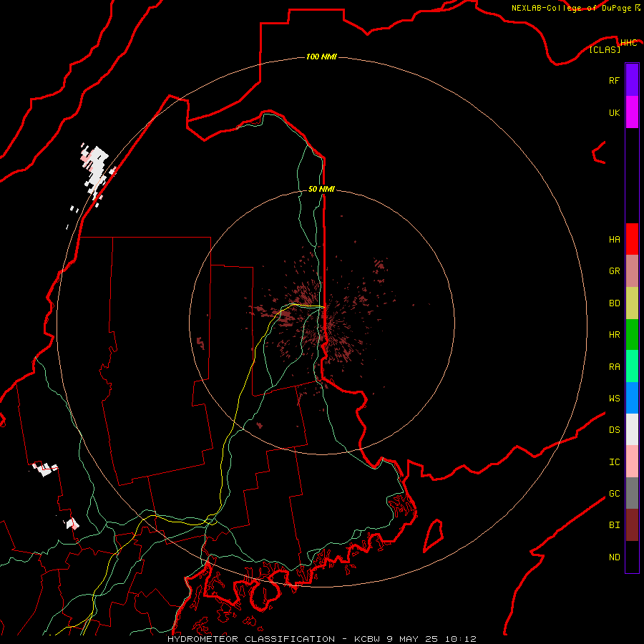Click the blue WS legend swatch
644x644 pixels.
[x=632, y=398]
